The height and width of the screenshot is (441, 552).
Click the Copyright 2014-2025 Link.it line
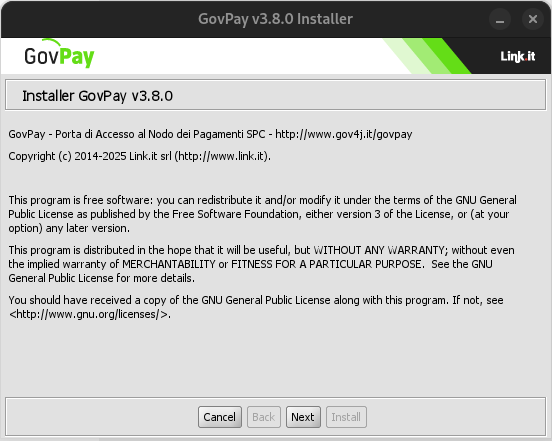[139, 156]
